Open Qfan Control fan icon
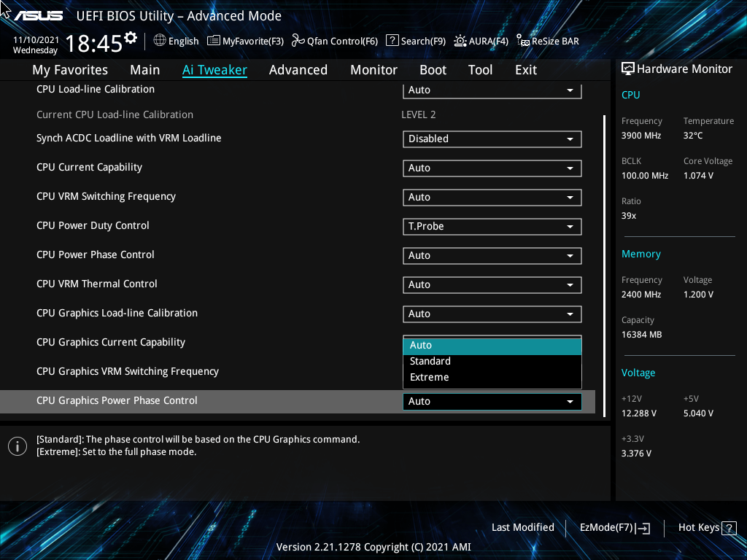 (298, 41)
